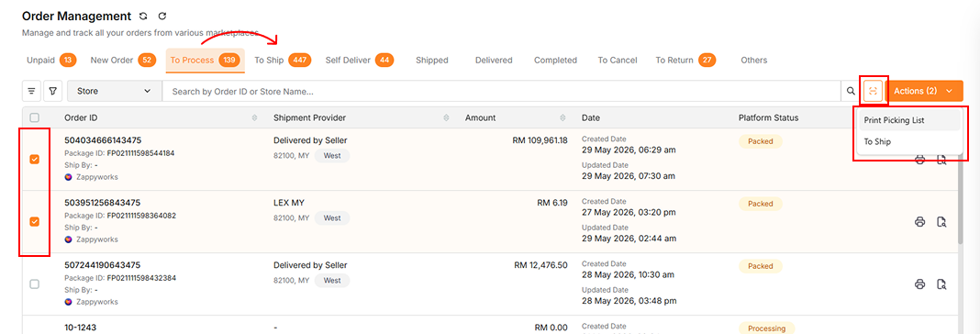This screenshot has height=334, width=980.
Task: Click the West tag on LEX MY row
Action: (332, 218)
